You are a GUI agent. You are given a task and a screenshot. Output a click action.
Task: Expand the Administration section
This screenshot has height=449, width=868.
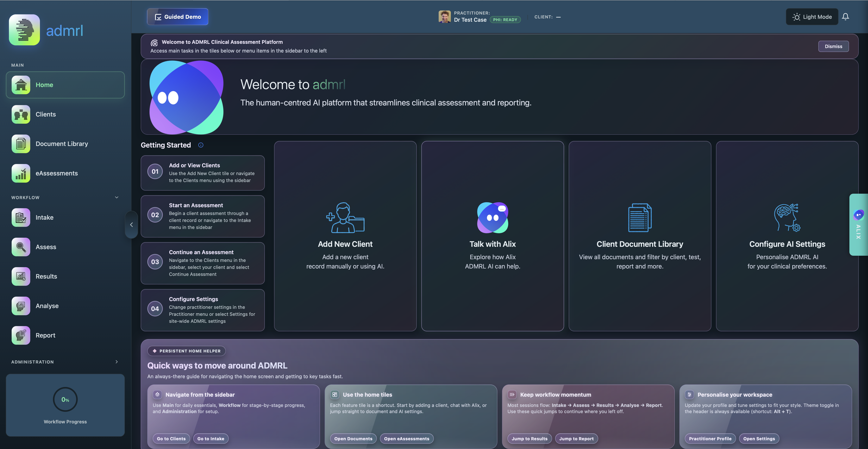pos(116,362)
